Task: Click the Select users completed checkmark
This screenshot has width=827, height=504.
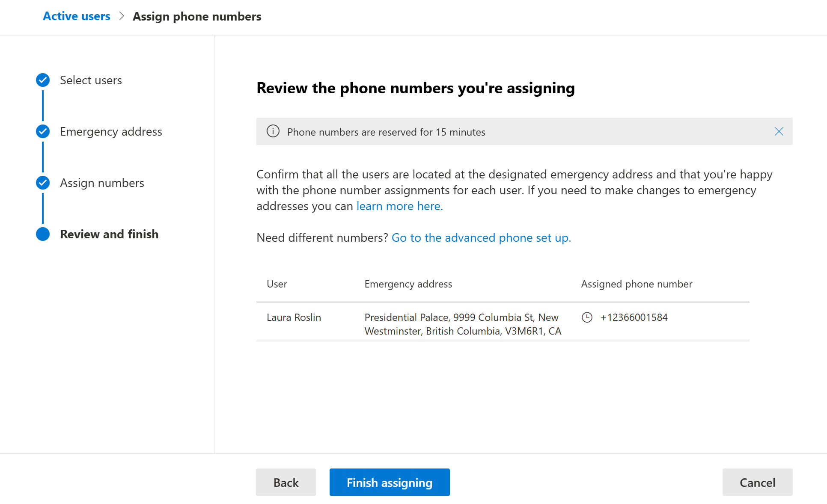Action: [x=43, y=80]
